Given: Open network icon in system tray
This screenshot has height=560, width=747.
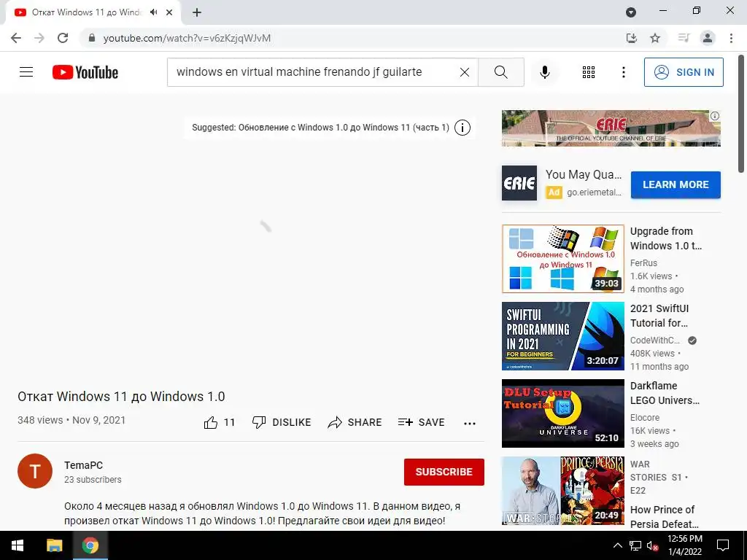Looking at the screenshot, I should click(x=635, y=545).
